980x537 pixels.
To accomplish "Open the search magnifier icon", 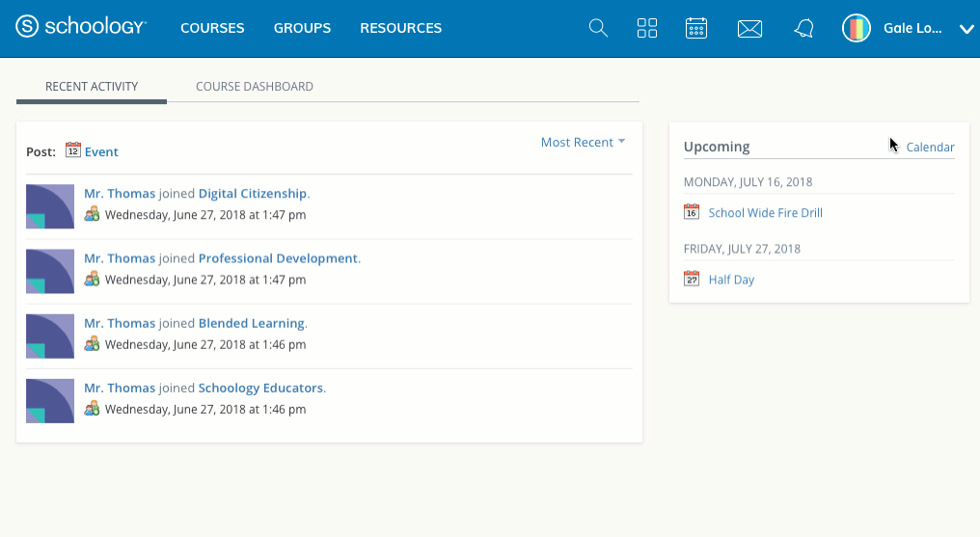I will [x=598, y=28].
